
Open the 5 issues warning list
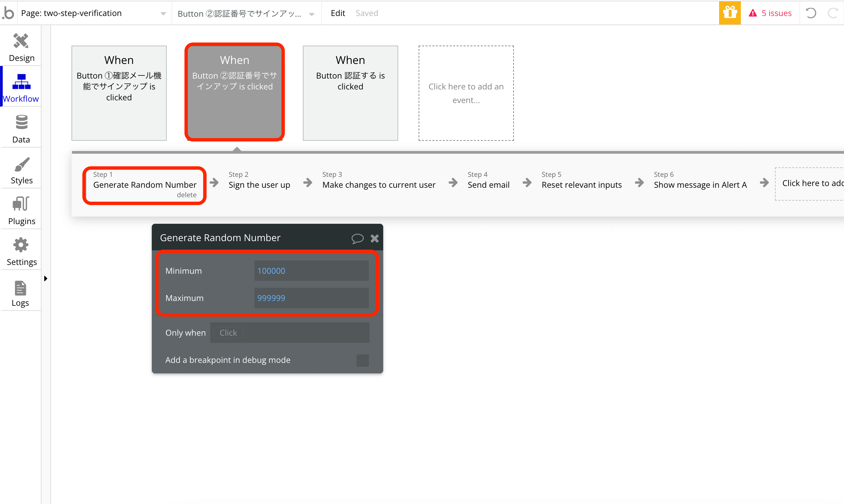click(x=770, y=13)
